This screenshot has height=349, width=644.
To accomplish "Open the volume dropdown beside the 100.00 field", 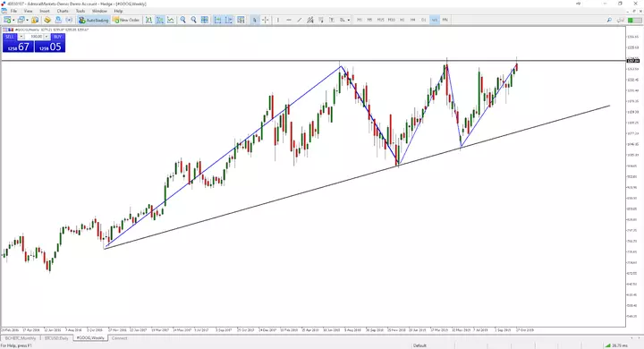I will pos(46,37).
